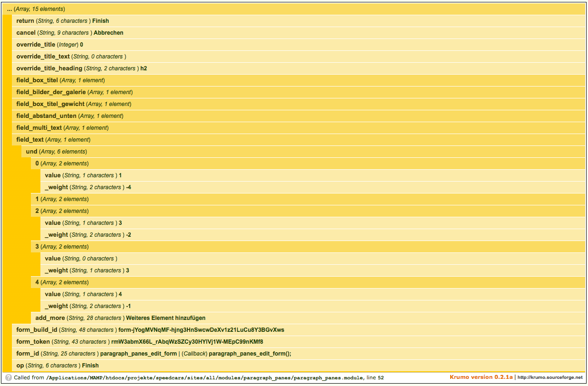Select the _weight row showing -2
This screenshot has width=588, height=386.
(313, 235)
